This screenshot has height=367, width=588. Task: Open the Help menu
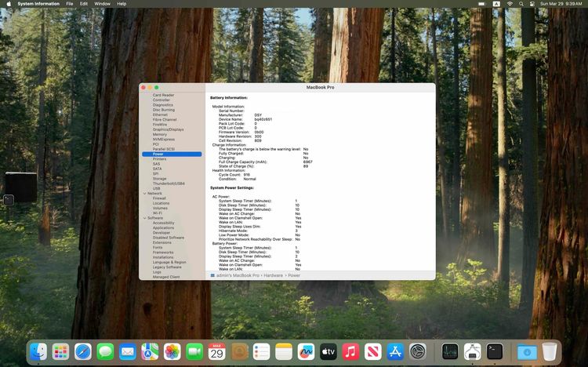click(122, 4)
